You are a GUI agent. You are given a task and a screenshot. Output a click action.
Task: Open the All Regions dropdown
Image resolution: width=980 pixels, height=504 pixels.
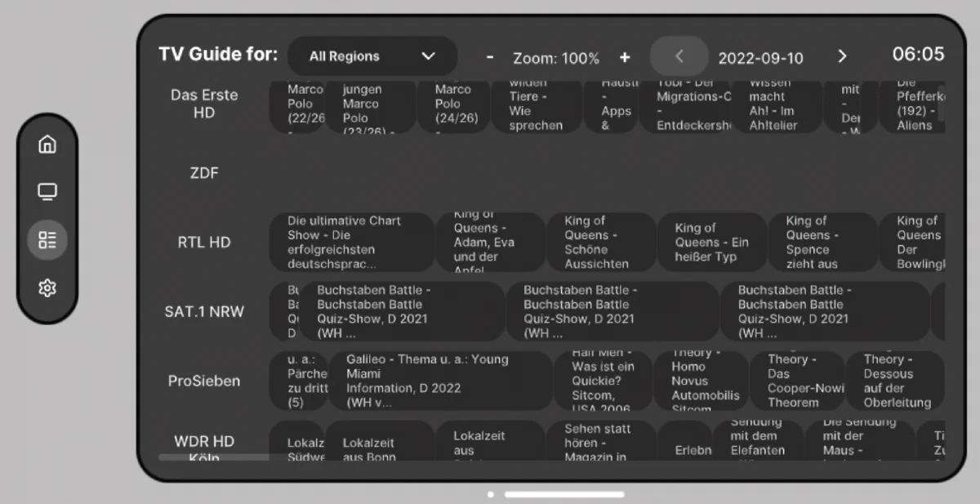pyautogui.click(x=372, y=56)
